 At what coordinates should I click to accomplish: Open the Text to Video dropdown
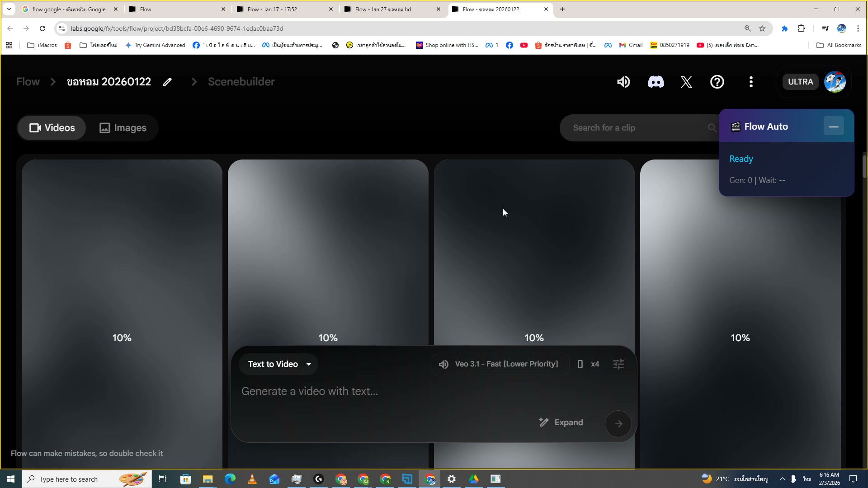pyautogui.click(x=278, y=364)
